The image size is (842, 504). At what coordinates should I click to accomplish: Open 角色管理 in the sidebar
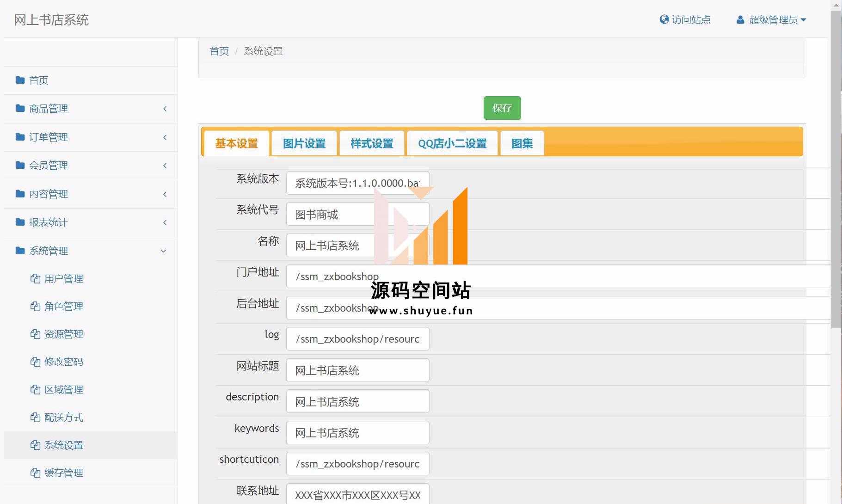click(x=63, y=306)
